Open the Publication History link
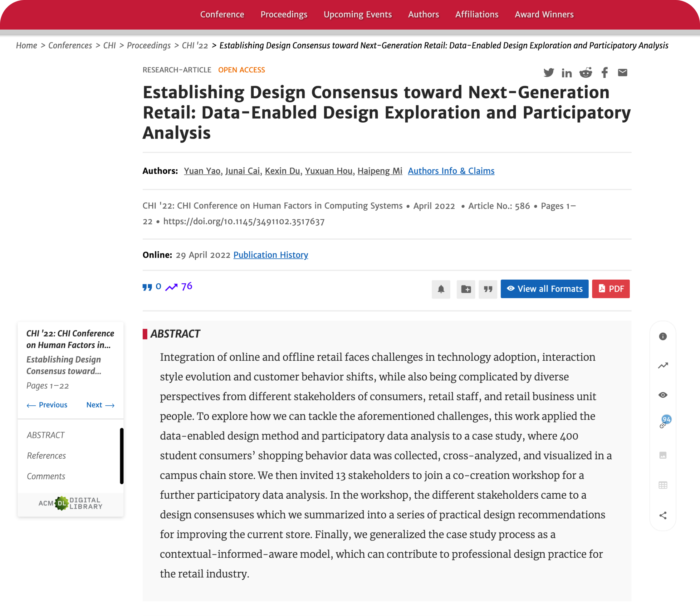The width and height of the screenshot is (700, 616). point(271,255)
